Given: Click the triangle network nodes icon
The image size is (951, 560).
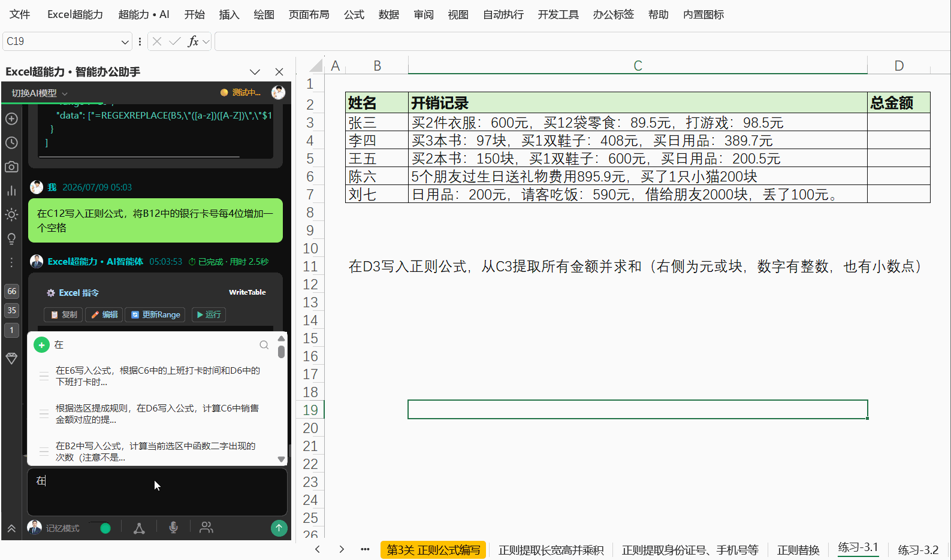Looking at the screenshot, I should pyautogui.click(x=139, y=528).
